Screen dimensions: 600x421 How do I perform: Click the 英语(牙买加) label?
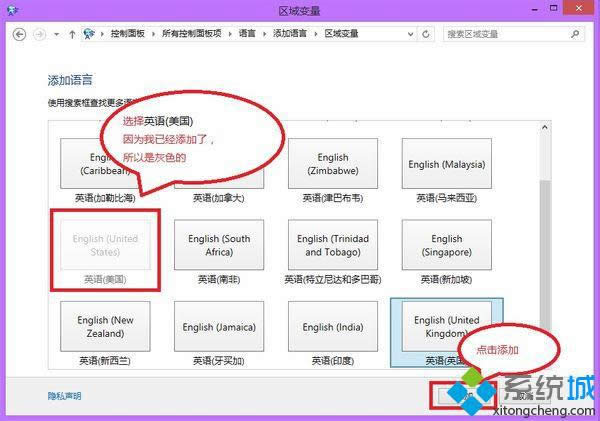218,361
